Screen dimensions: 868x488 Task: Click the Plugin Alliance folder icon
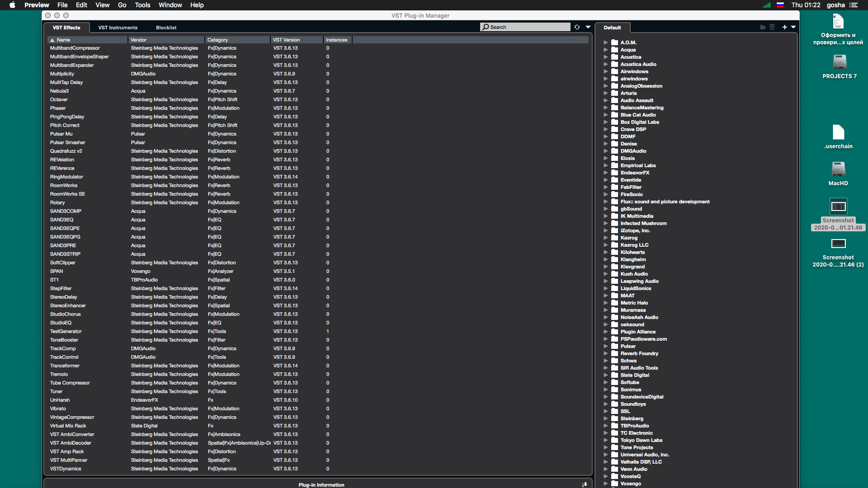614,332
